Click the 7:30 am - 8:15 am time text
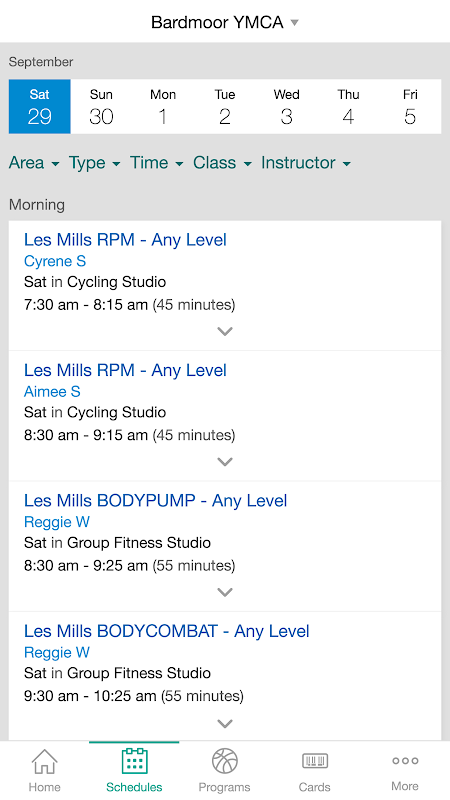The image size is (450, 800). coord(86,305)
